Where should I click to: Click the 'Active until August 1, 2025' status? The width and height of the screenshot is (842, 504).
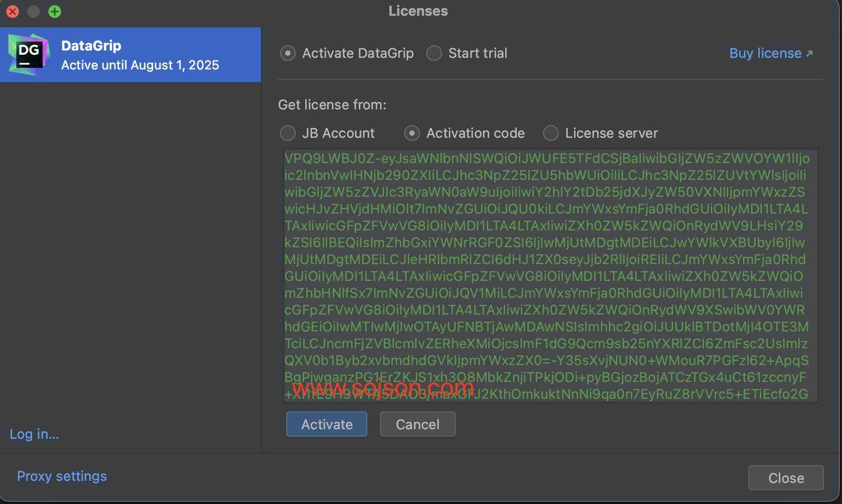click(140, 65)
